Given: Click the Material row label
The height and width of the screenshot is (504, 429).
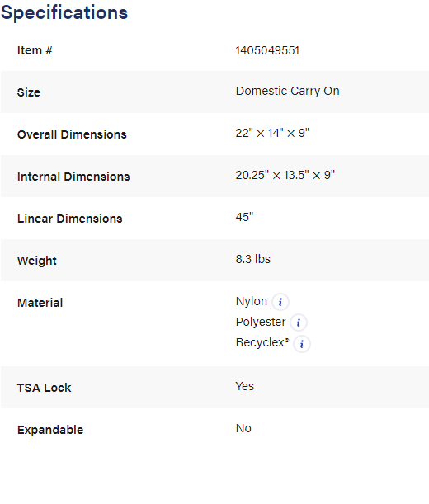Looking at the screenshot, I should [40, 303].
